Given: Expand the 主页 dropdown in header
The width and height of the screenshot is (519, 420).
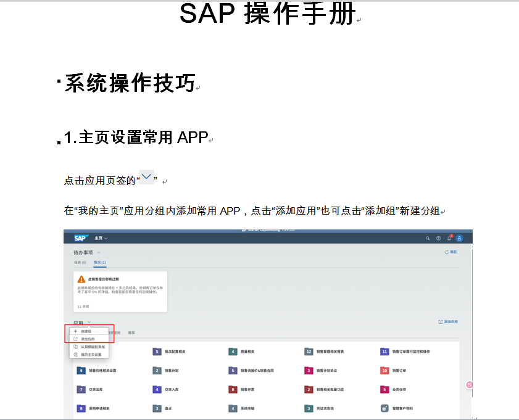Looking at the screenshot, I should pyautogui.click(x=101, y=238).
